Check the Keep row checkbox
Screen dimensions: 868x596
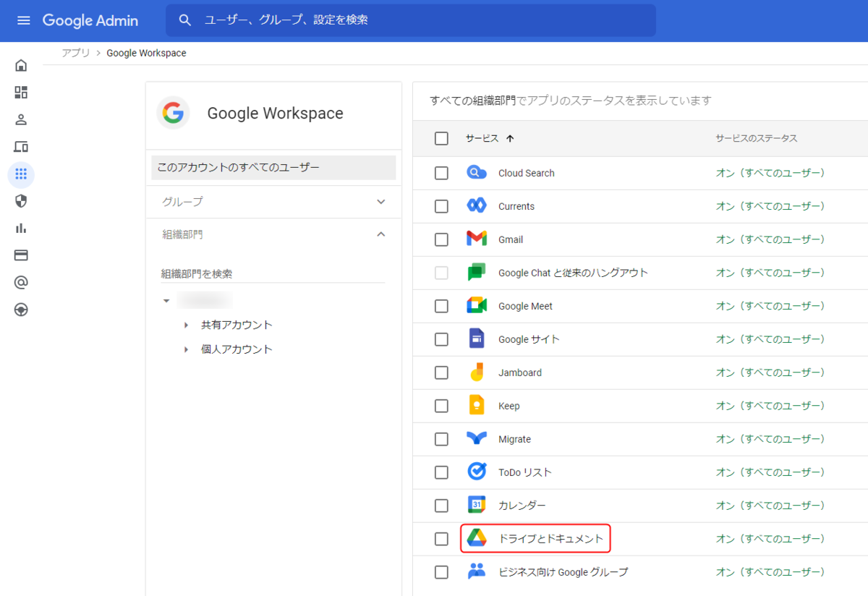[441, 406]
